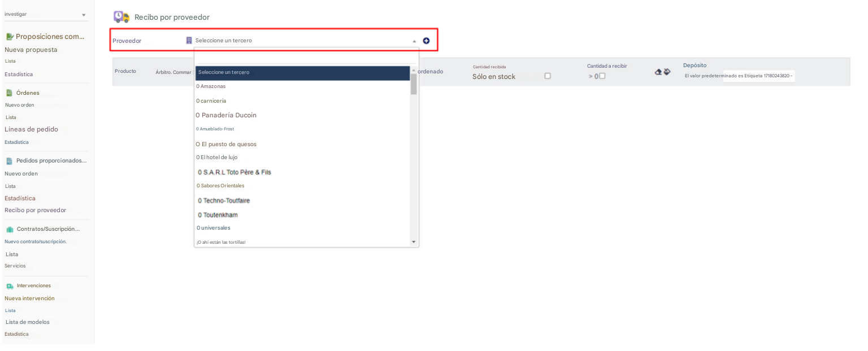Open Líneas de pedido menu entry

pyautogui.click(x=31, y=129)
